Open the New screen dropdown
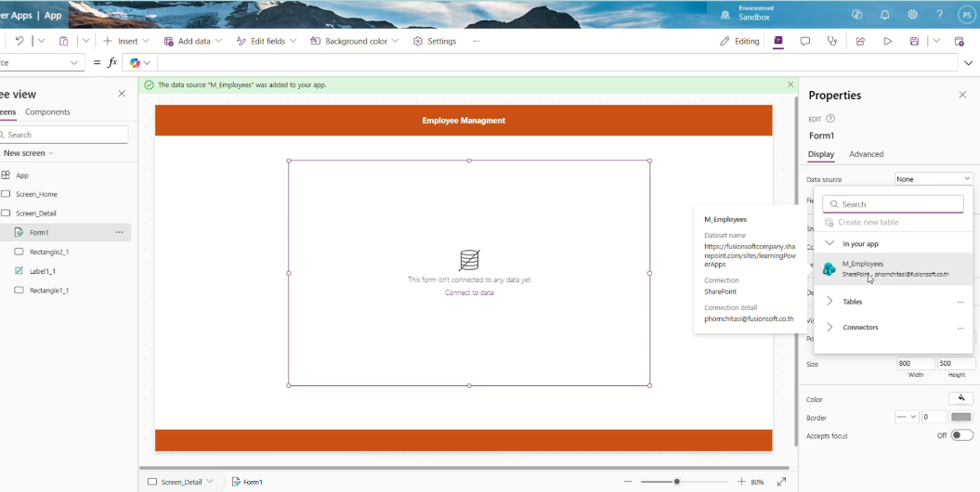 point(28,153)
